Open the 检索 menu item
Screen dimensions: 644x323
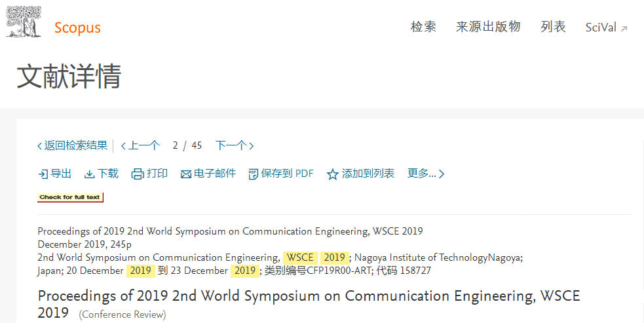click(x=423, y=27)
